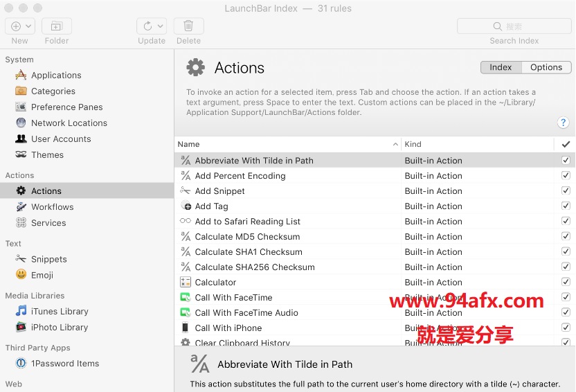Toggle Calculate SHA256 Checksum checkbox
Viewport: 576px width, 392px height.
click(566, 267)
